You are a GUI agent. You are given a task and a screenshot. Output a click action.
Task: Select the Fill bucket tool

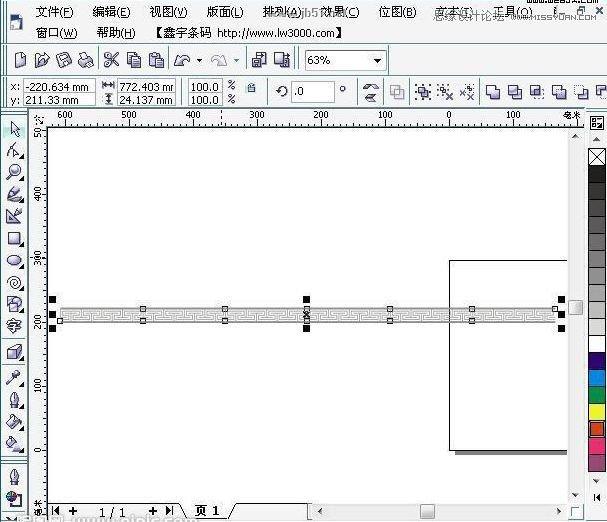click(15, 422)
